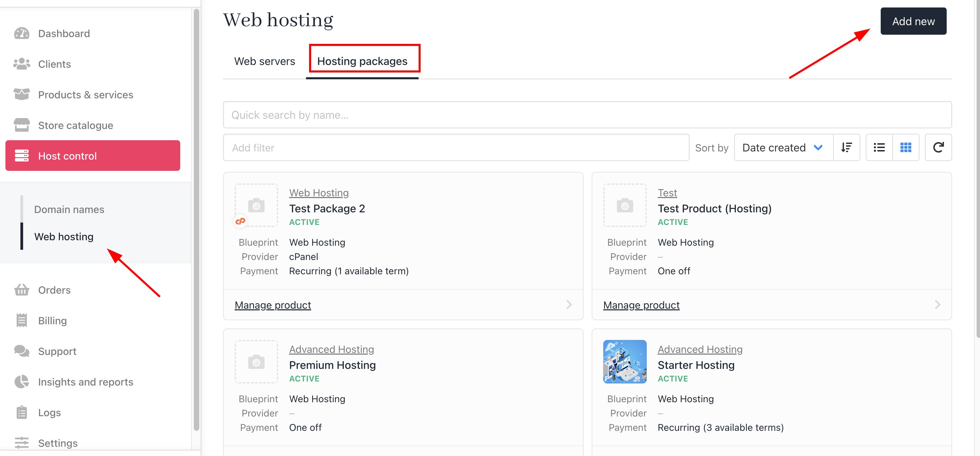The height and width of the screenshot is (456, 980).
Task: Click Starter Hosting title
Action: click(696, 365)
